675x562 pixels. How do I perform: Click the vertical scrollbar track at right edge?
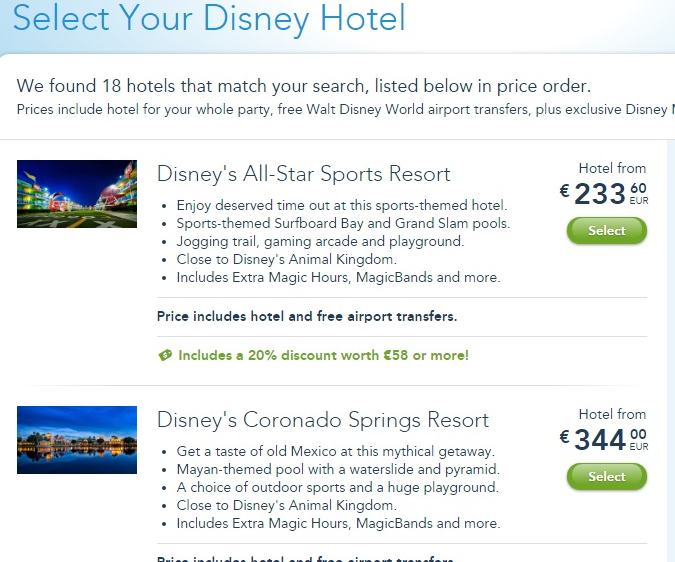pyautogui.click(x=671, y=351)
